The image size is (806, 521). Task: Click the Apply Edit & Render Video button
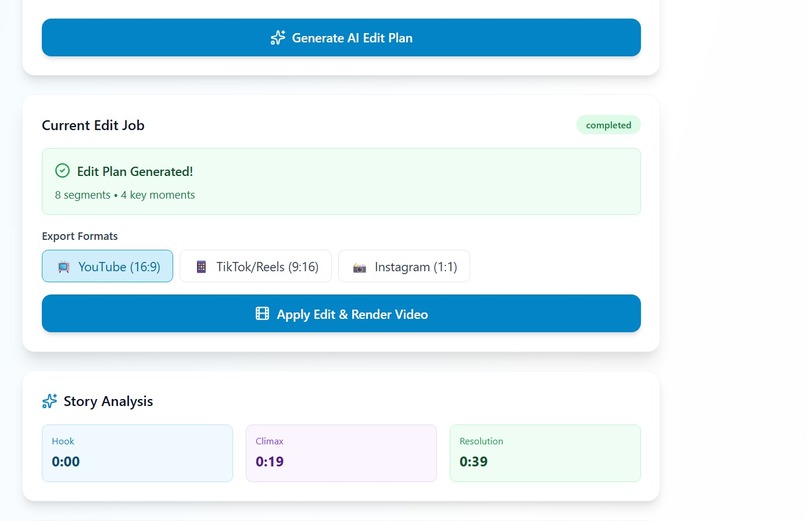tap(341, 313)
